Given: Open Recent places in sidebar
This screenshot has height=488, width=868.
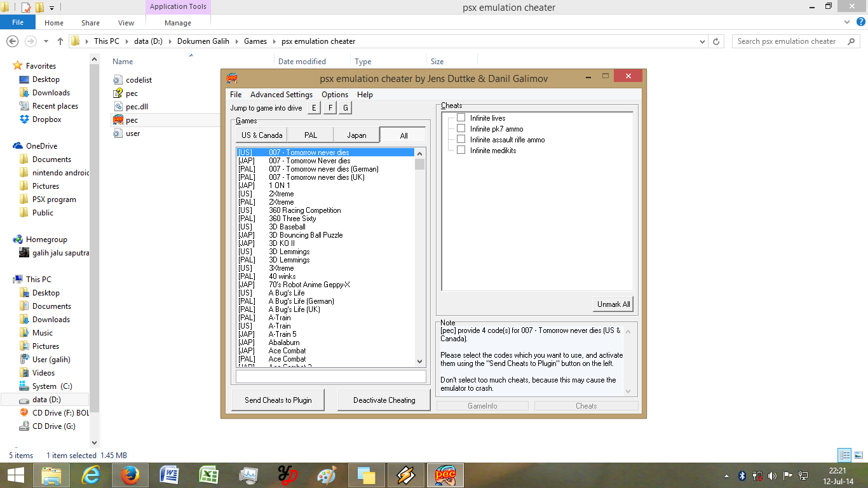Looking at the screenshot, I should point(55,106).
